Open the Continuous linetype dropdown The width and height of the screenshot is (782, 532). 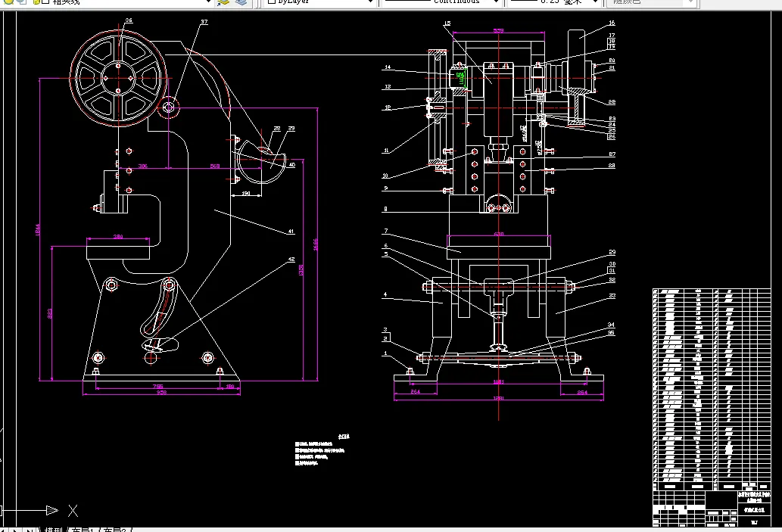[x=496, y=2]
